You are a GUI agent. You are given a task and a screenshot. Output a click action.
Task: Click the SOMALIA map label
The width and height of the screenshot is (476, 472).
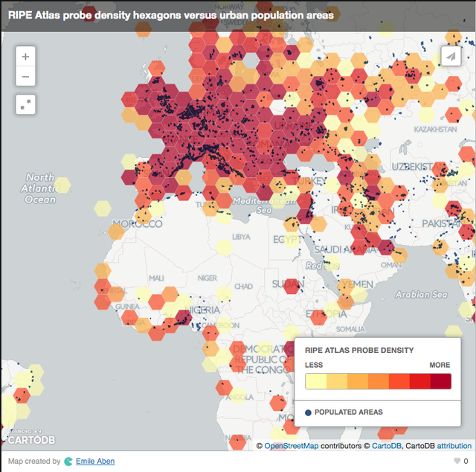coord(350,329)
